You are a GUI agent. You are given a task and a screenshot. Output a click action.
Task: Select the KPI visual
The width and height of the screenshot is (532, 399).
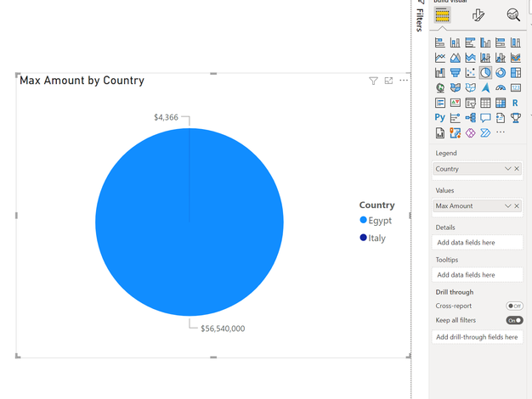coord(455,103)
